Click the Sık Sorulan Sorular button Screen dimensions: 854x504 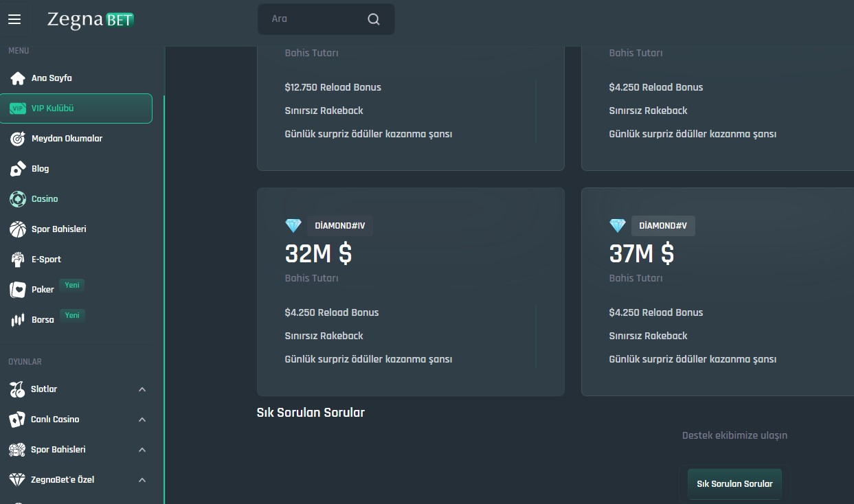734,484
